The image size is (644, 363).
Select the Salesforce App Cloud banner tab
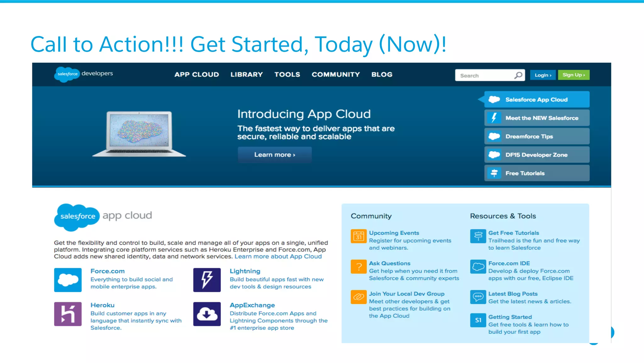tap(537, 99)
